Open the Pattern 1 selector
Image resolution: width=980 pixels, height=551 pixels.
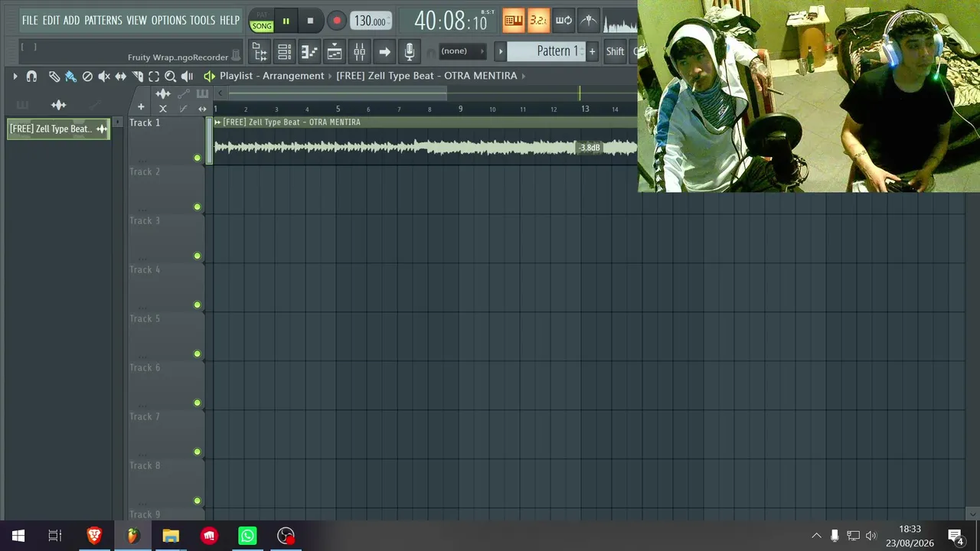click(x=546, y=51)
